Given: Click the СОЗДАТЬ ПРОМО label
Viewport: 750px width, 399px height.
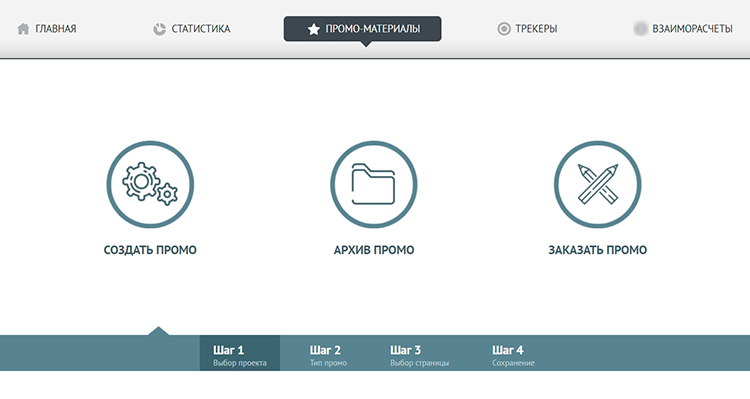Looking at the screenshot, I should click(150, 250).
